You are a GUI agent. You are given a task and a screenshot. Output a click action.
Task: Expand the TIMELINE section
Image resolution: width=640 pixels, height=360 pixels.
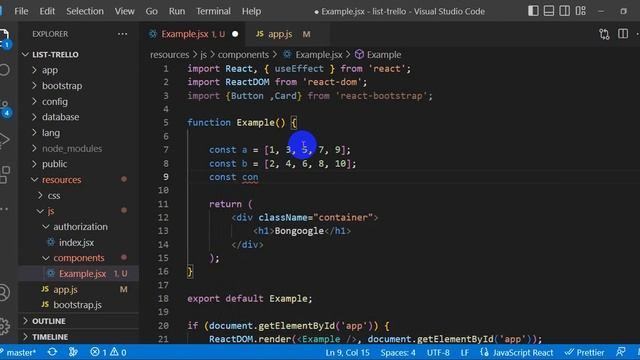50,337
